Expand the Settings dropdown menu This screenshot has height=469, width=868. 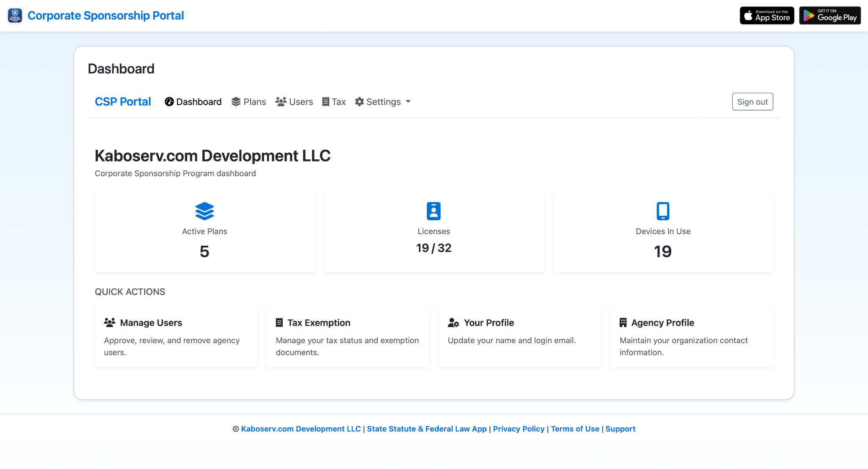point(383,102)
